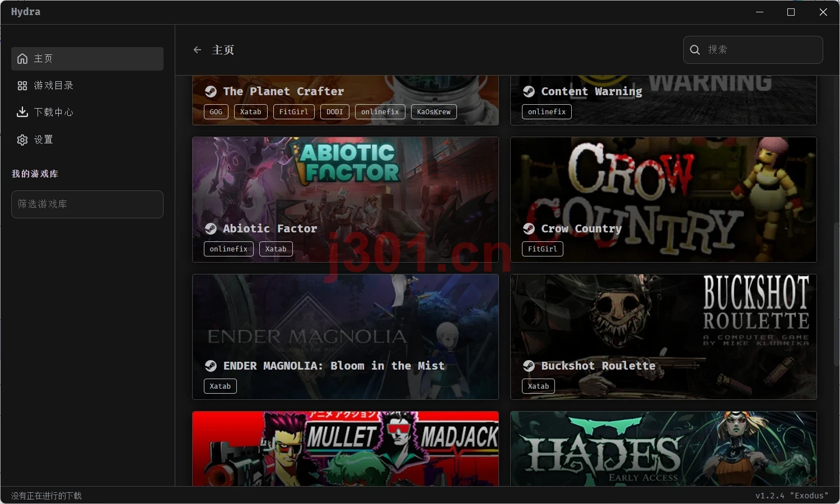Open the ENDER MAGNOLIA game card
Viewport: 840px width, 504px height.
coord(346,337)
